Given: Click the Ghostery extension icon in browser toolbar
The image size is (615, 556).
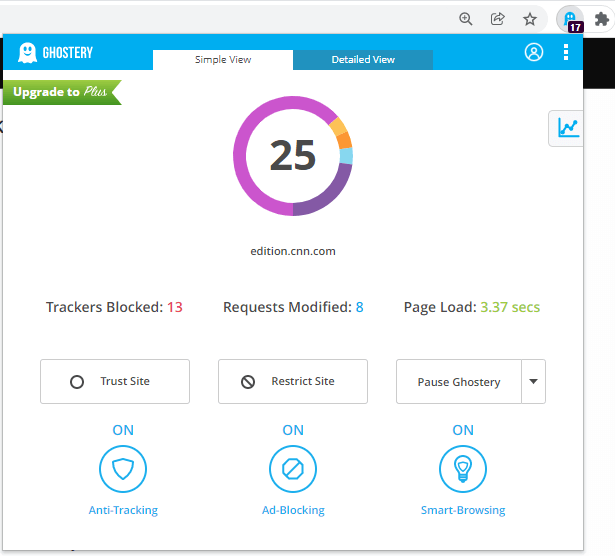Looking at the screenshot, I should coord(570,19).
